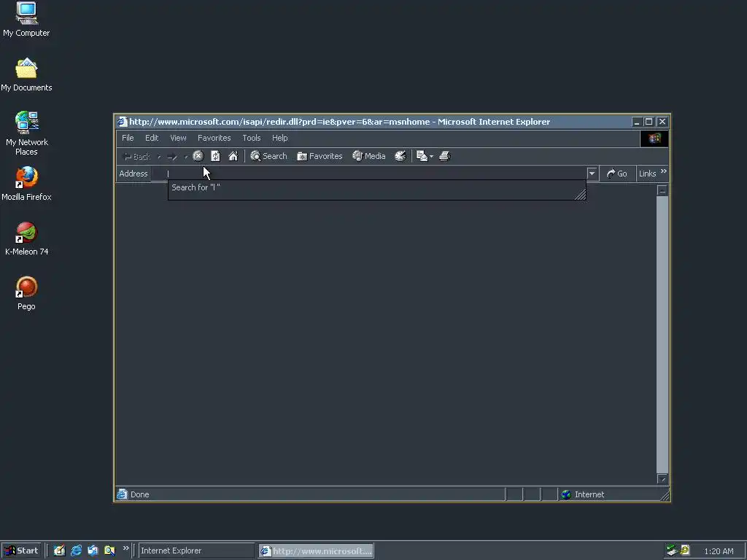Click the Mail toolbar icon
Image resolution: width=747 pixels, height=560 pixels.
(x=422, y=156)
